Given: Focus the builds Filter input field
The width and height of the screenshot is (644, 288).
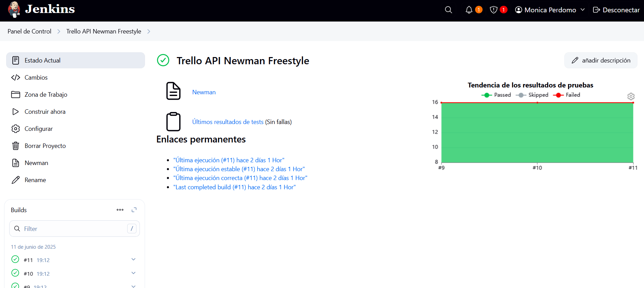Looking at the screenshot, I should (75, 229).
